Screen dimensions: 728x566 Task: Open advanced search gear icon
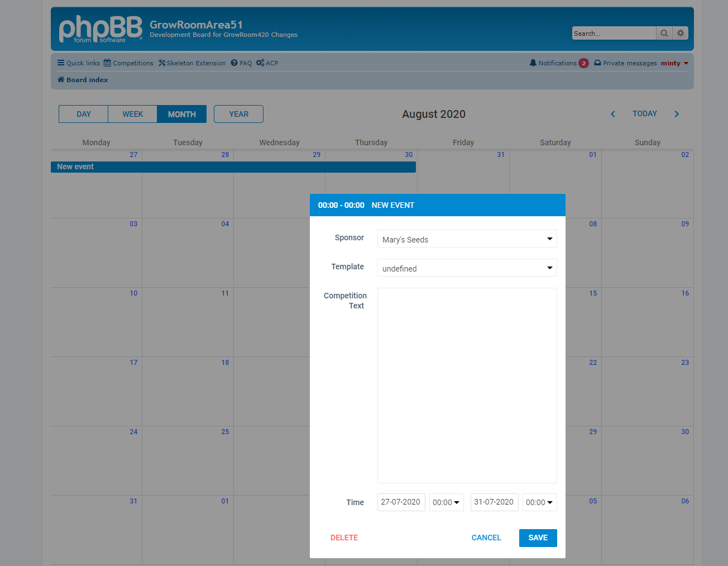(x=680, y=34)
